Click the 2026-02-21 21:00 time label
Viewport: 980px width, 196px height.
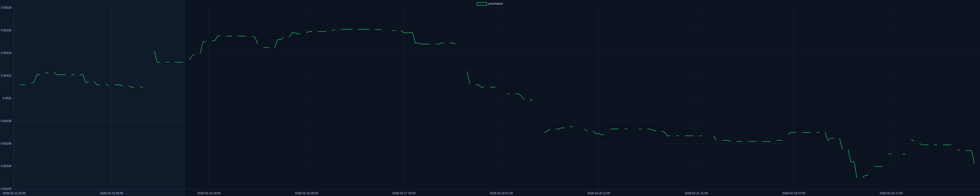(x=696, y=193)
